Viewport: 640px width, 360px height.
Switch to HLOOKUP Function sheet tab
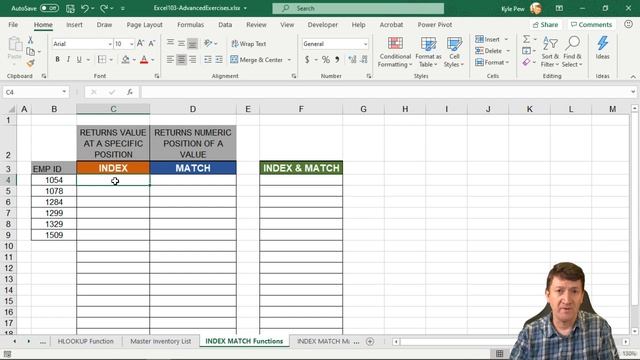[x=85, y=341]
